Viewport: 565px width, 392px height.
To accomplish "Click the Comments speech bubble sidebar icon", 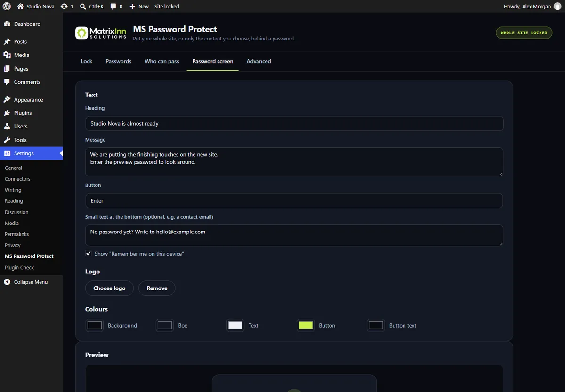I will [x=7, y=82].
